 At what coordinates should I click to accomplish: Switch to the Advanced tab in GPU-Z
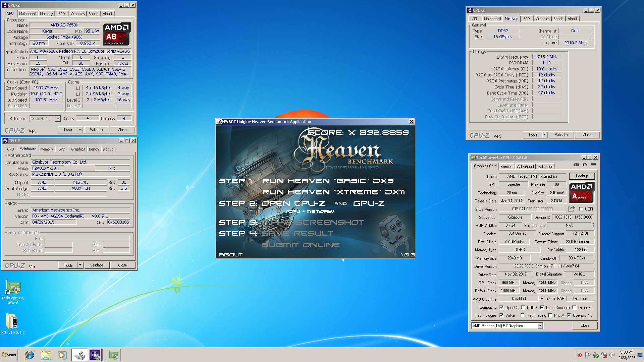pos(525,167)
